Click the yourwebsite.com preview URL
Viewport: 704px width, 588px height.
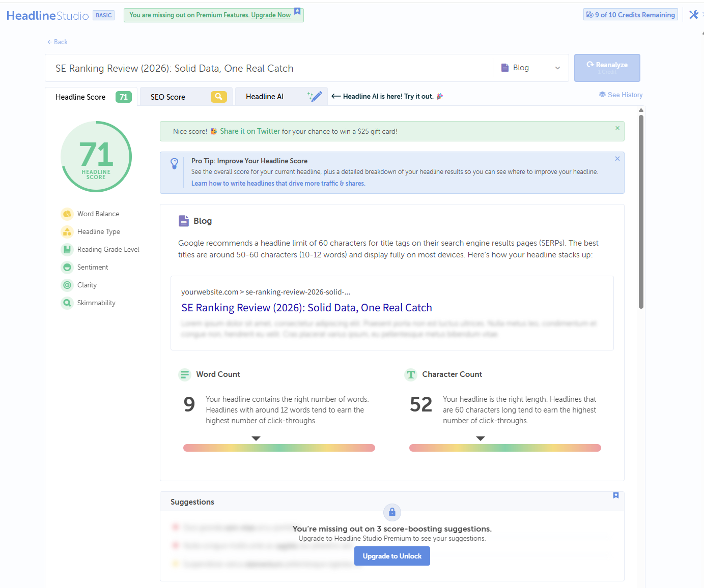pyautogui.click(x=266, y=292)
